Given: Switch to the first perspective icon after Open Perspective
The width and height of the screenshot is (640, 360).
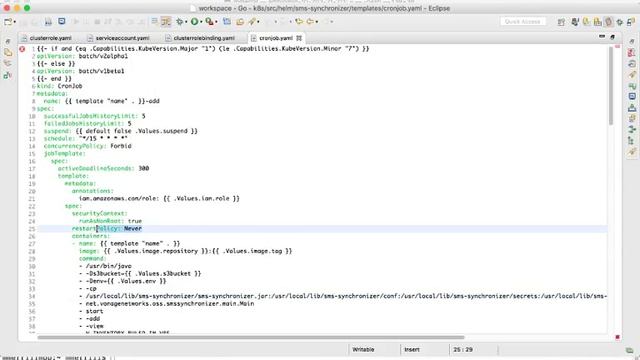Looking at the screenshot, I should tap(576, 22).
